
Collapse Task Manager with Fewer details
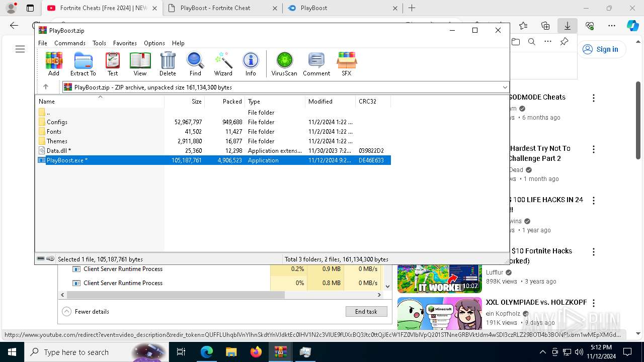(86, 311)
